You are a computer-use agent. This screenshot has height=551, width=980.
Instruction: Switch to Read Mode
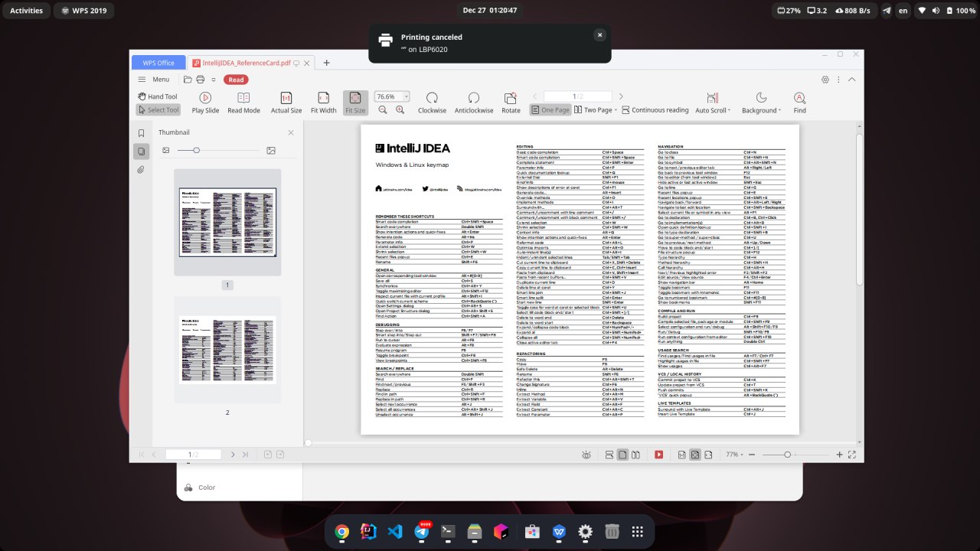[243, 98]
